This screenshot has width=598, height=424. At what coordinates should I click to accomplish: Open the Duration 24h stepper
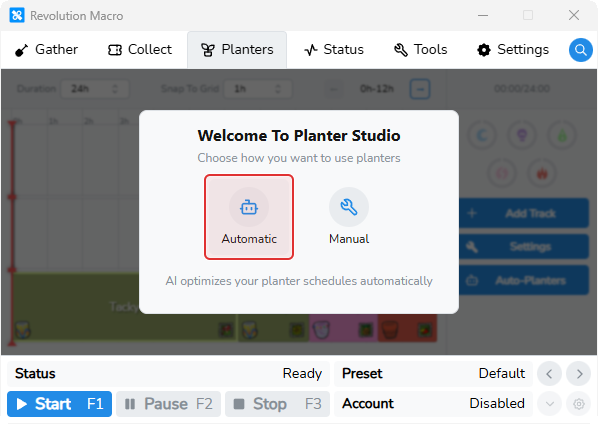coord(95,89)
